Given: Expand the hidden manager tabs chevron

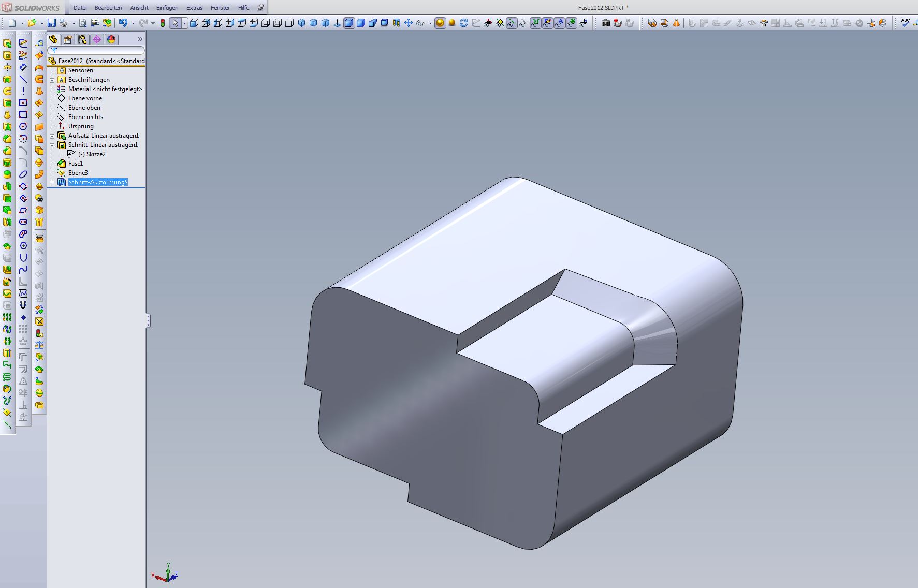Looking at the screenshot, I should pos(140,39).
